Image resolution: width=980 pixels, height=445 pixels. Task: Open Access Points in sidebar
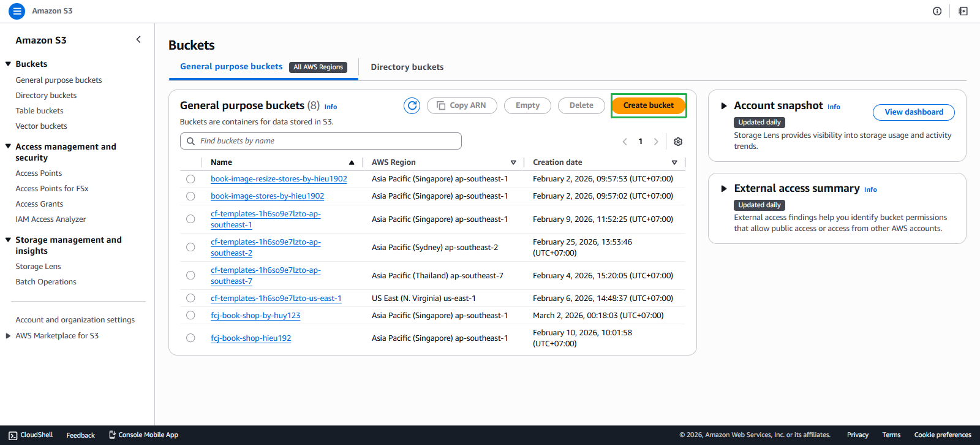(x=39, y=173)
